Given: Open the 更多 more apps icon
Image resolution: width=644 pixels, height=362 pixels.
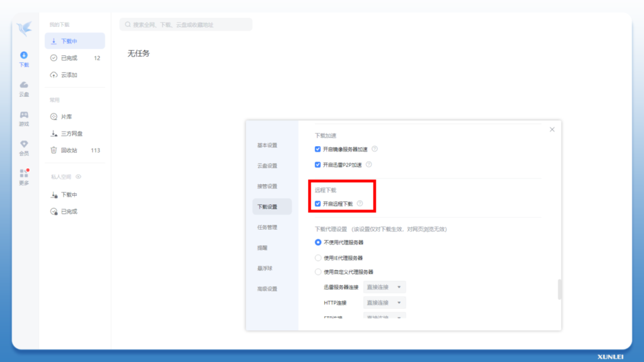Looking at the screenshot, I should pos(24,177).
